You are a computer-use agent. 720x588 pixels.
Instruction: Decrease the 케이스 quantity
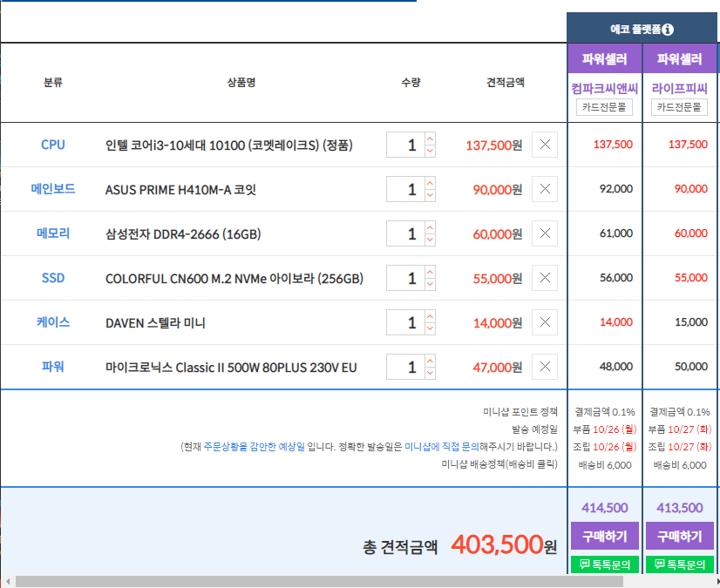[430, 328]
